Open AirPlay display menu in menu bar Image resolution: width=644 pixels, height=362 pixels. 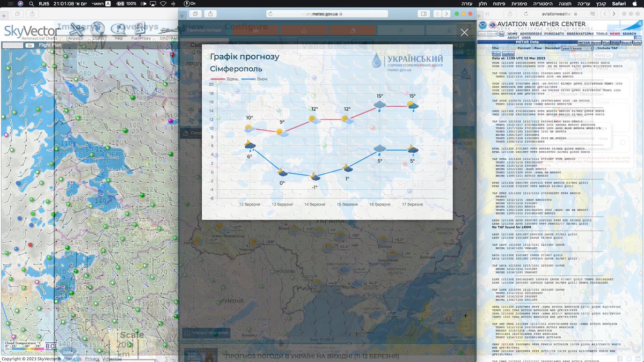pyautogui.click(x=152, y=4)
